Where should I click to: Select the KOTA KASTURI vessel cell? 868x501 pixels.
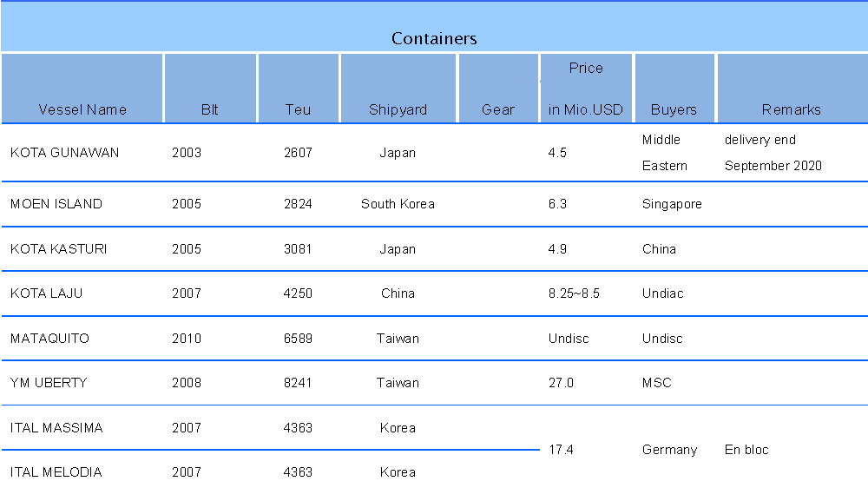pyautogui.click(x=59, y=248)
